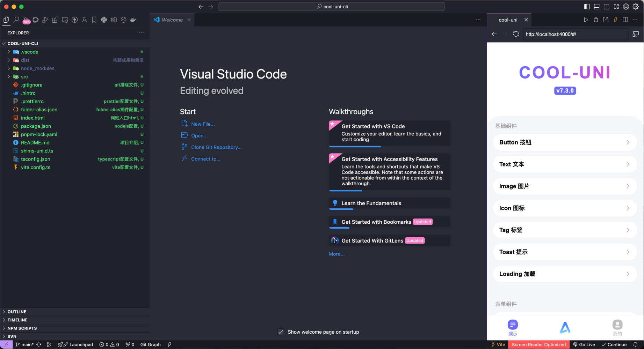Open package.json in the explorer
The height and width of the screenshot is (349, 644).
click(36, 126)
